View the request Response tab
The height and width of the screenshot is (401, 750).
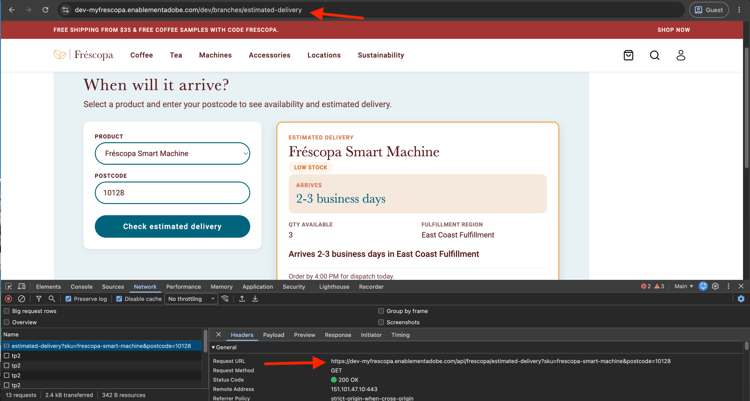[x=338, y=335]
